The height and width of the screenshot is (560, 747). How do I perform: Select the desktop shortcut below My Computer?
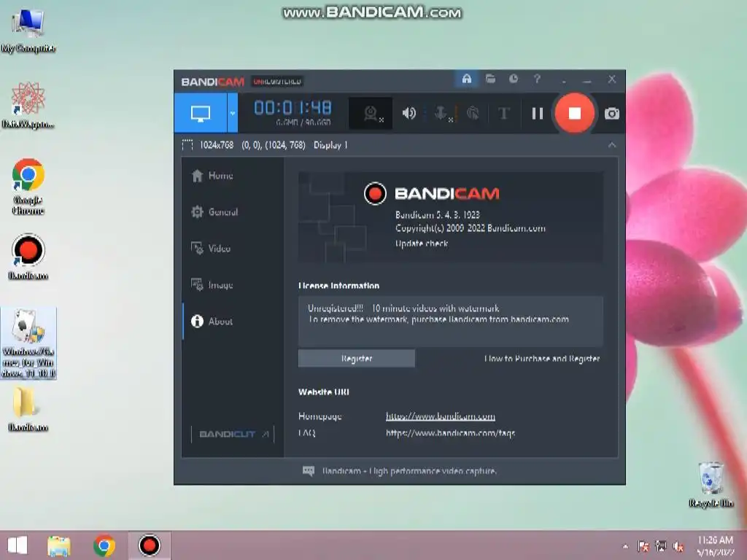click(x=28, y=105)
